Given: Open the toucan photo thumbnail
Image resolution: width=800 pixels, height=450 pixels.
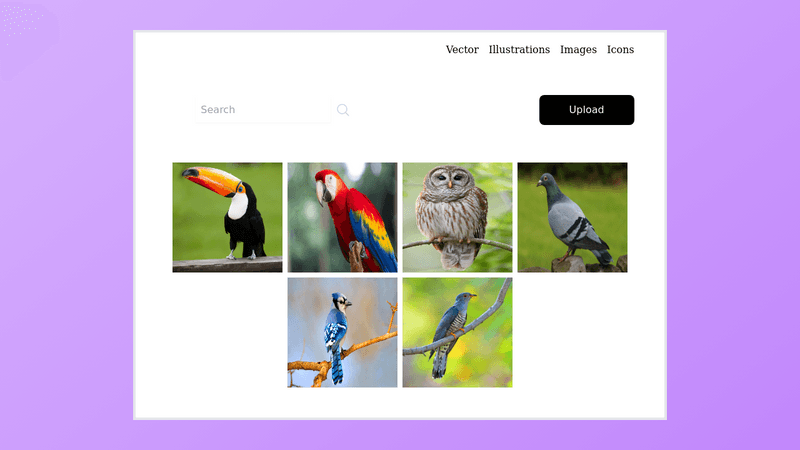Looking at the screenshot, I should pyautogui.click(x=227, y=217).
